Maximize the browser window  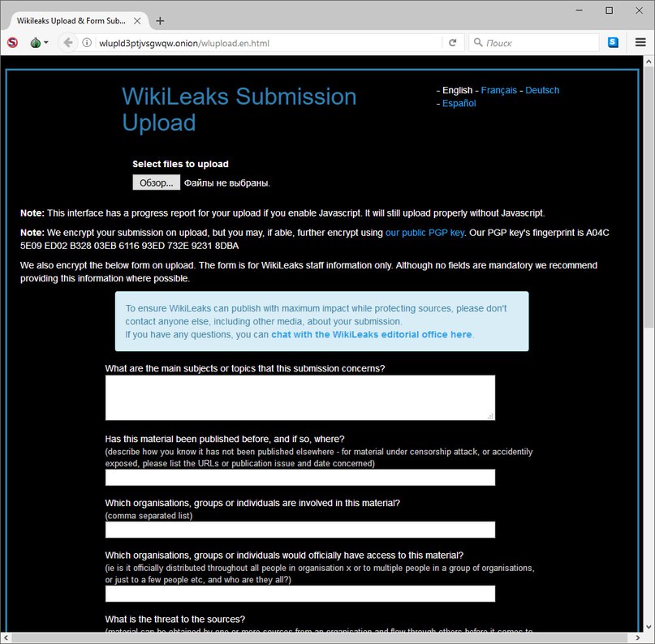coord(609,10)
